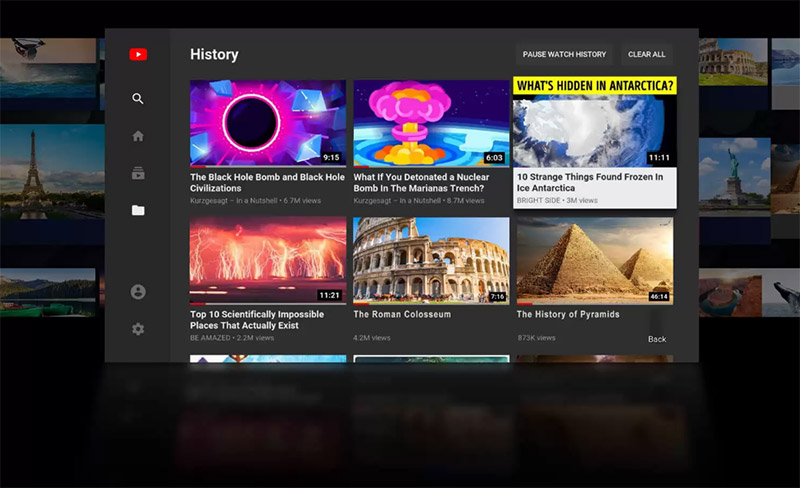Open the search magnifier icon
Viewport: 800px width, 488px height.
pos(138,99)
